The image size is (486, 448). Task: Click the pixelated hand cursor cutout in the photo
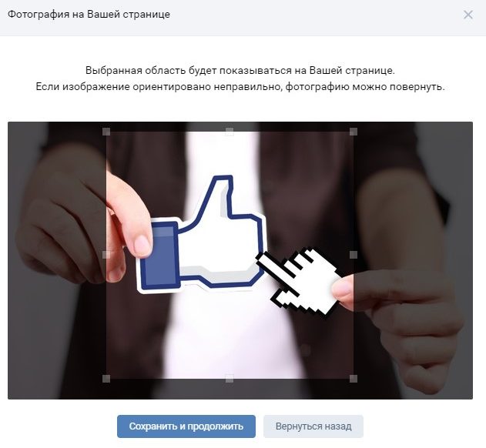pyautogui.click(x=302, y=282)
